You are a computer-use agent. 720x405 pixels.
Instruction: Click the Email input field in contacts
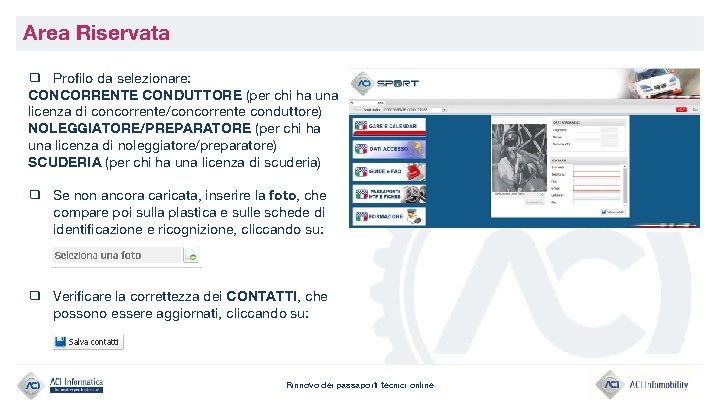pyautogui.click(x=596, y=188)
